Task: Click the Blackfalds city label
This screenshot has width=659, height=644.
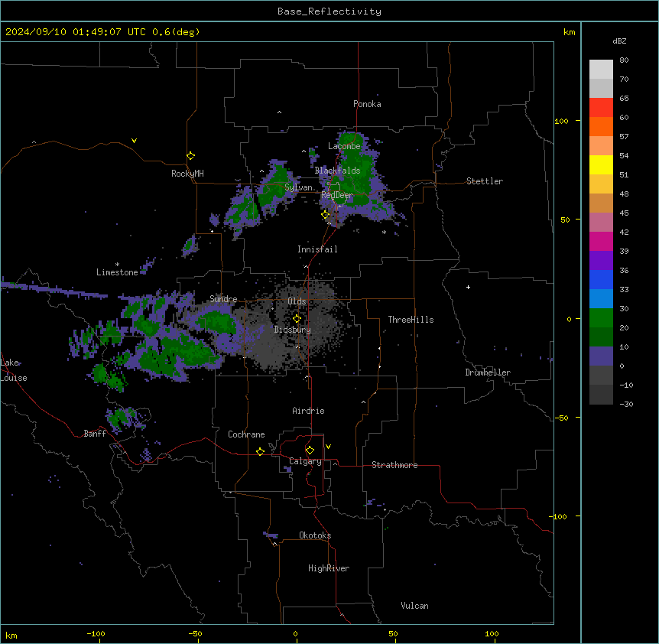Action: tap(337, 171)
